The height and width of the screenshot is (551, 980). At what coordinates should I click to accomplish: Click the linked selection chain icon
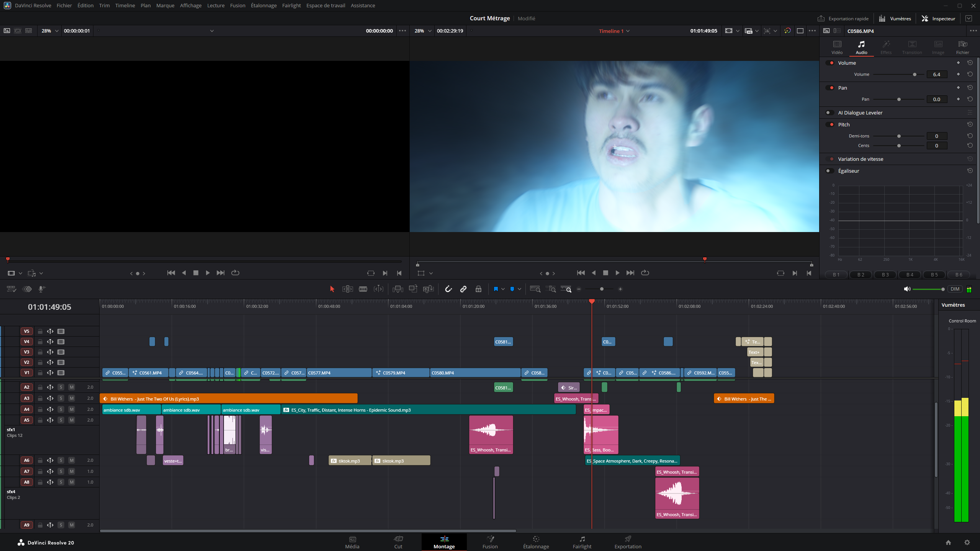pos(463,289)
